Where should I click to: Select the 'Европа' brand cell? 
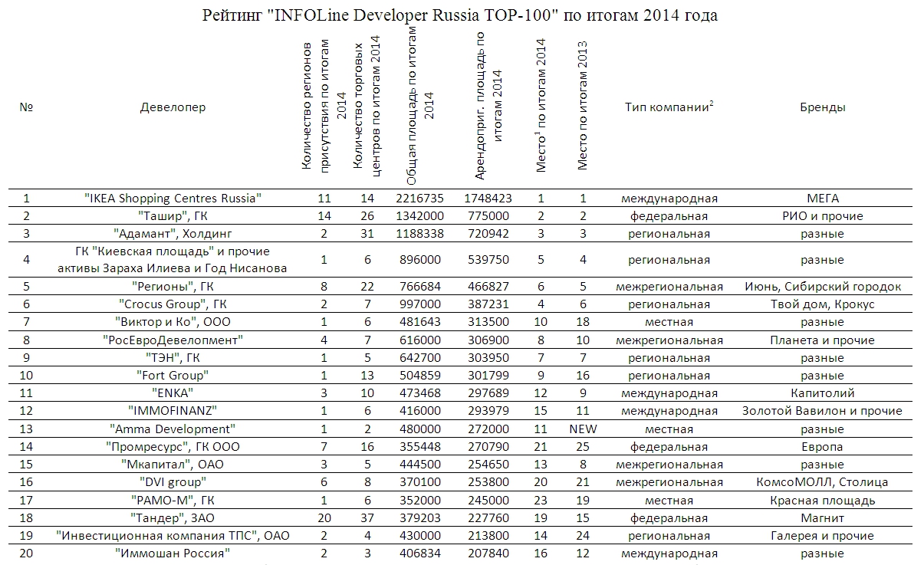[823, 446]
